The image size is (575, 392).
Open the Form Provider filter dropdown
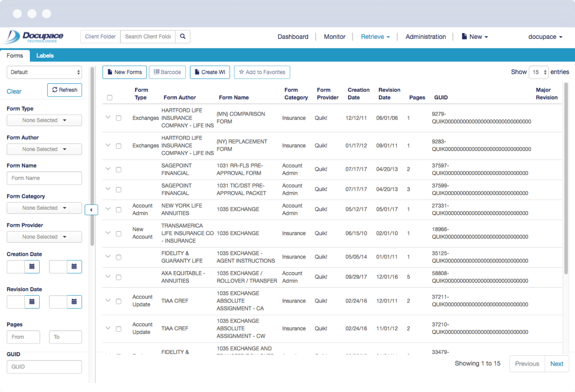(44, 237)
